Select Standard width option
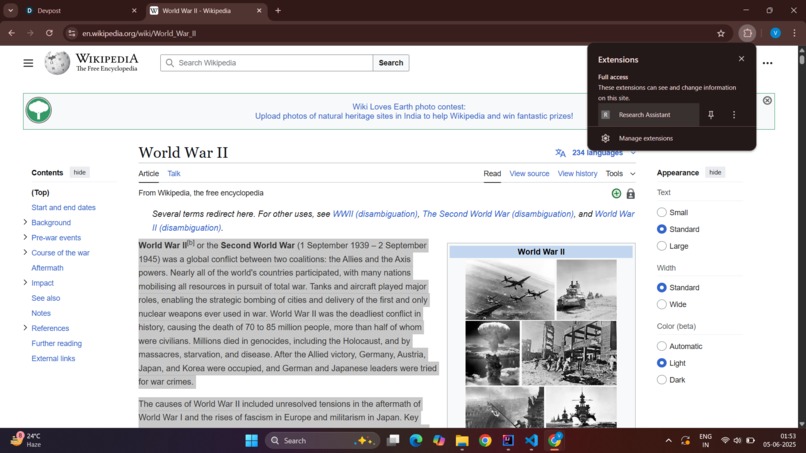 pyautogui.click(x=662, y=287)
